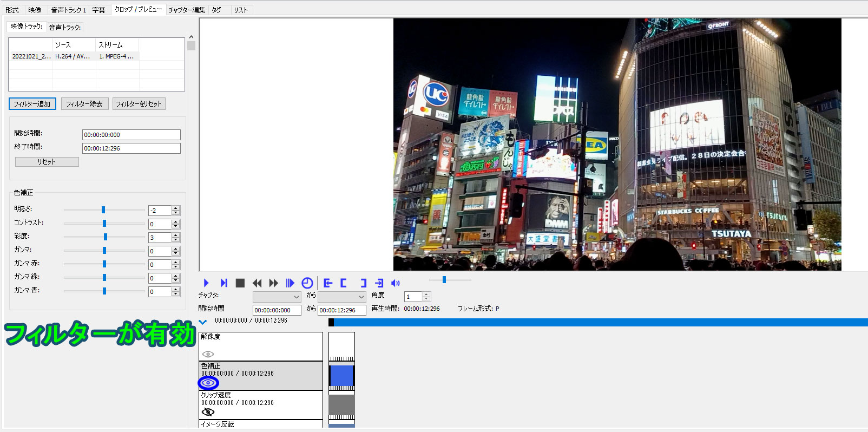Increase 明るさ value with up arrow
868x432 pixels.
tap(176, 208)
